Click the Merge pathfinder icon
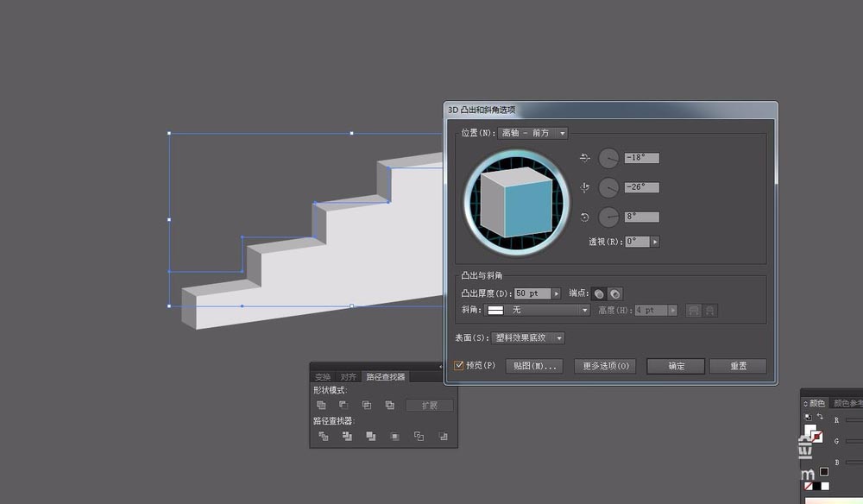Viewport: 863px width, 504px height. 371,437
